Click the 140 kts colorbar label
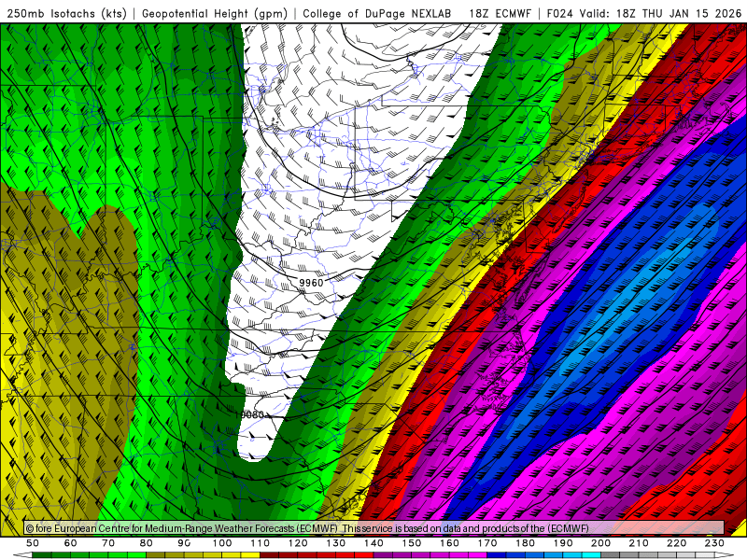Image resolution: width=747 pixels, height=560 pixels. [x=373, y=543]
